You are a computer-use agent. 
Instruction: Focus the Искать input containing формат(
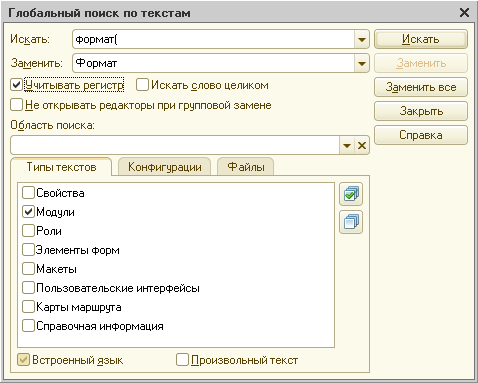(x=213, y=40)
